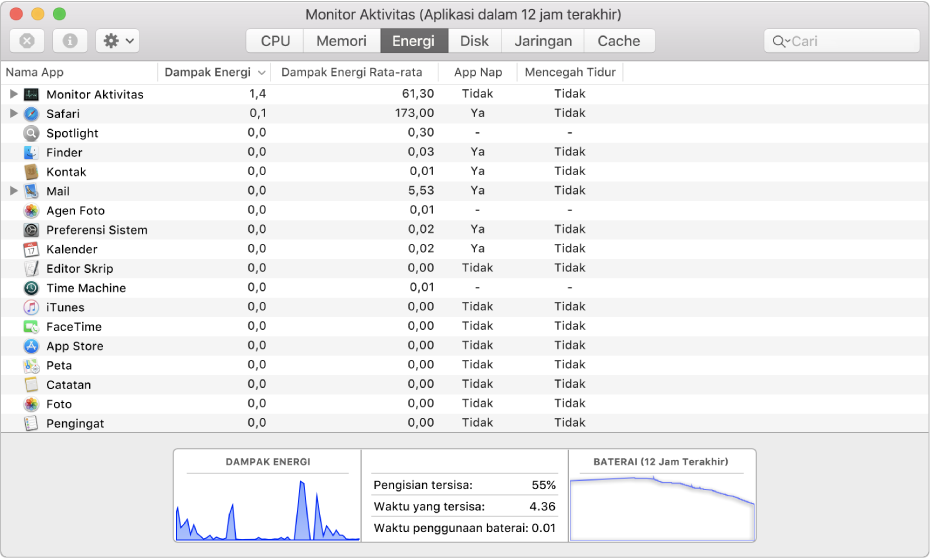This screenshot has height=559, width=931.
Task: Click Waktu yang tersisa 4.36
Action: [542, 507]
